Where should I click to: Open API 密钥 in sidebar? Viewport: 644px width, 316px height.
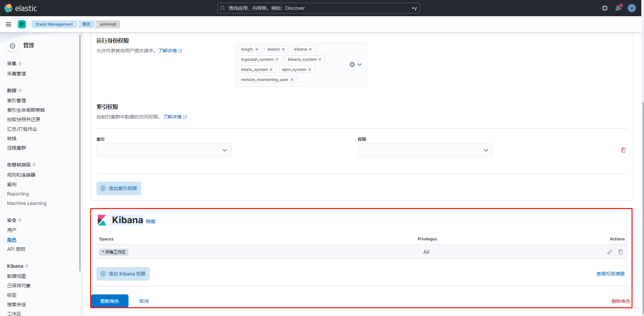point(16,249)
